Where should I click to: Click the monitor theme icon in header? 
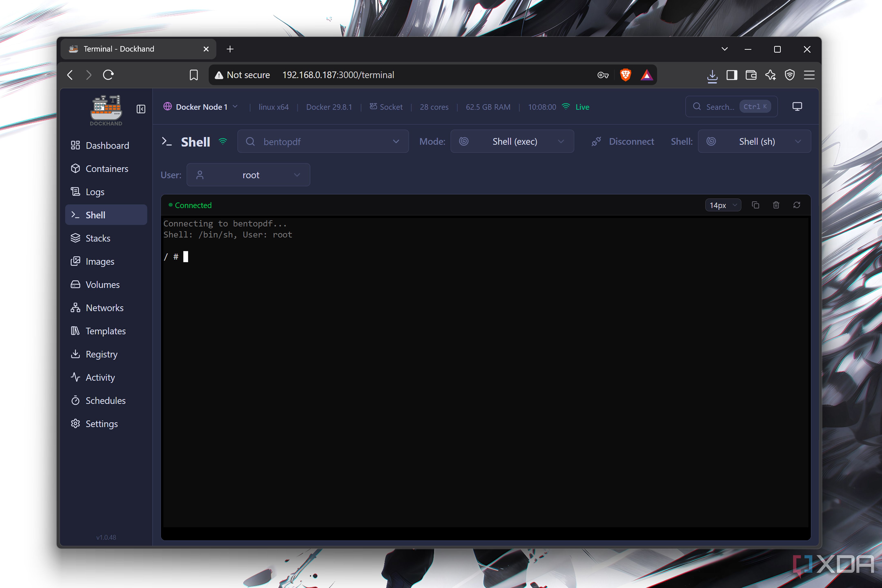[x=797, y=107]
